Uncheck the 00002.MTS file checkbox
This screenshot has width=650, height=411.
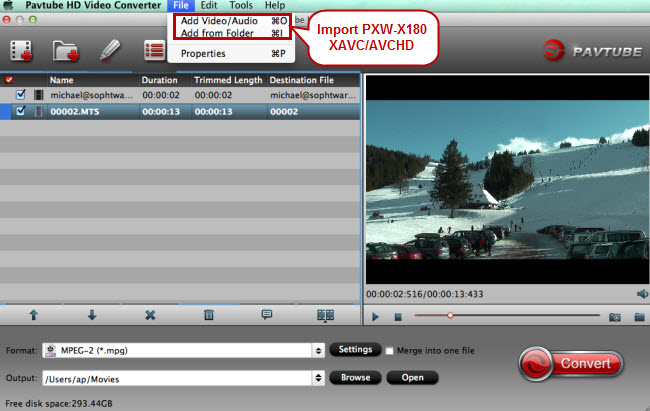[x=20, y=111]
